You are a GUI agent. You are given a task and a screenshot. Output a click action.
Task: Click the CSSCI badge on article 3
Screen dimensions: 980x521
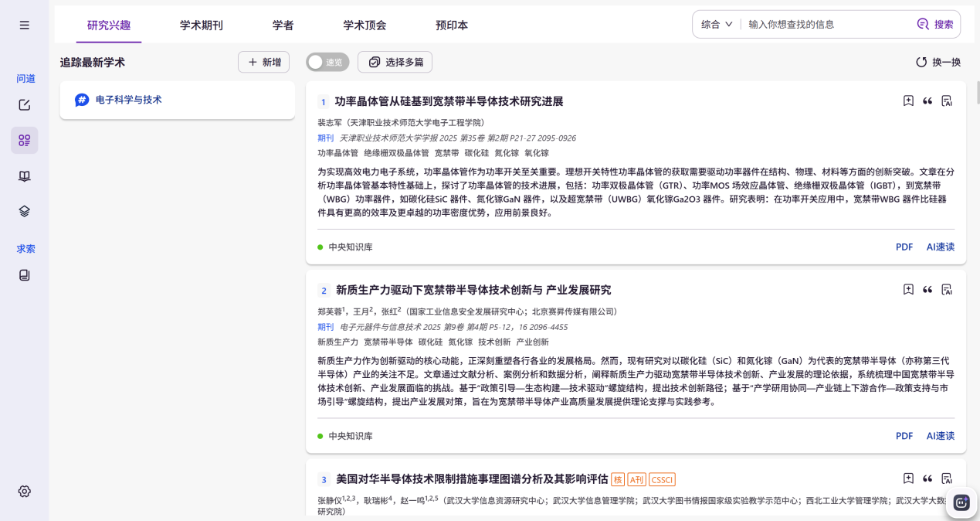[662, 479]
